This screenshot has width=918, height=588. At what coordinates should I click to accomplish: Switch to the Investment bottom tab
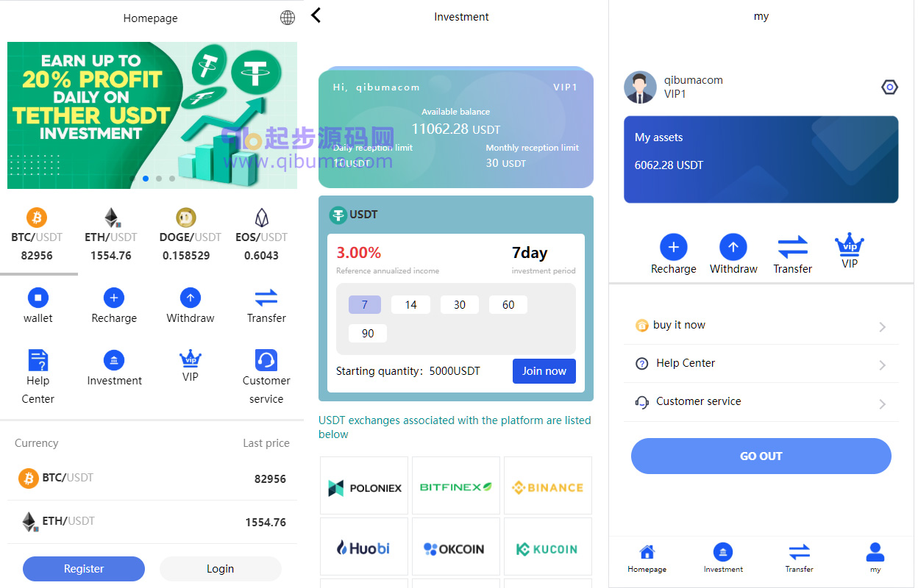(723, 559)
